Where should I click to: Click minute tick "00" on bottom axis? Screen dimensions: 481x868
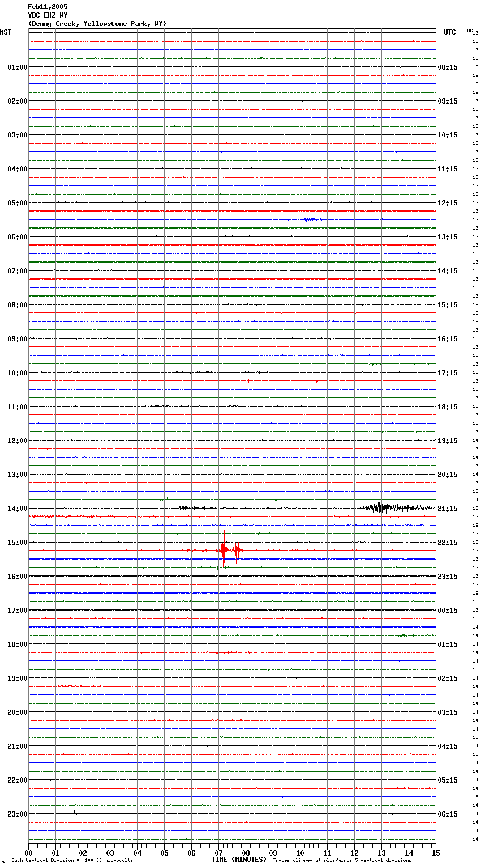(28, 853)
